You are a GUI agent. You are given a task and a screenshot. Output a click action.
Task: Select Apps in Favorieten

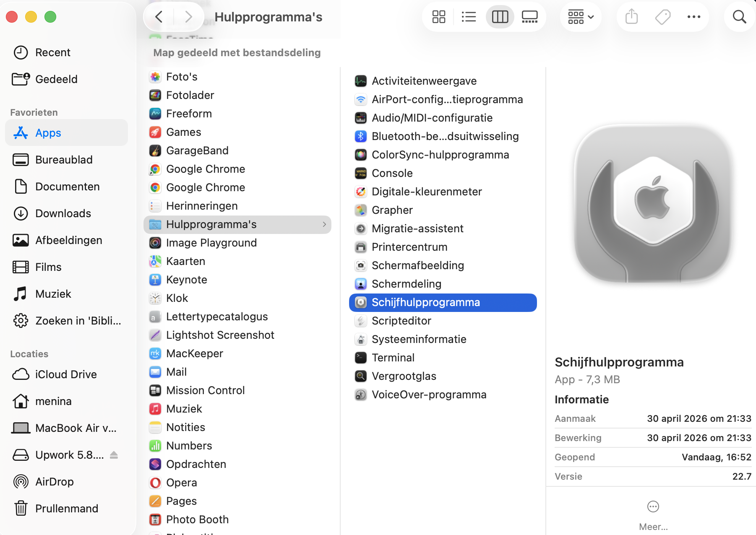[66, 133]
